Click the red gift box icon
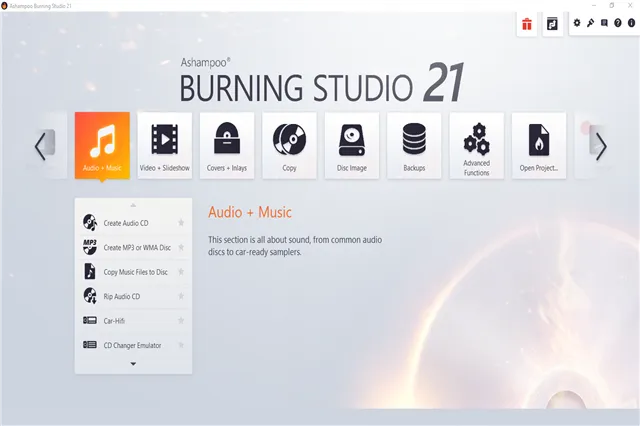 (527, 24)
